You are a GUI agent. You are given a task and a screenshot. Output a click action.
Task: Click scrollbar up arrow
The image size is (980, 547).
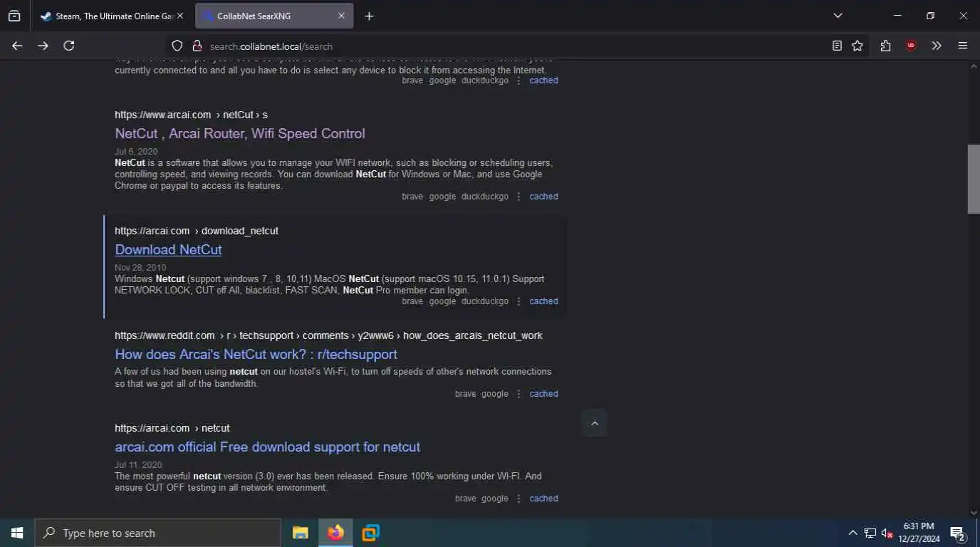(x=974, y=66)
